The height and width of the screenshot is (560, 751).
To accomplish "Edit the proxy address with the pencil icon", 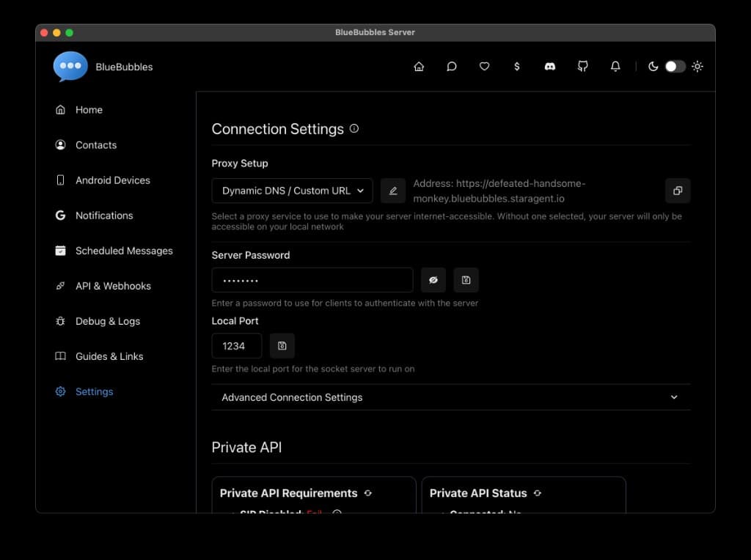I will pos(393,191).
